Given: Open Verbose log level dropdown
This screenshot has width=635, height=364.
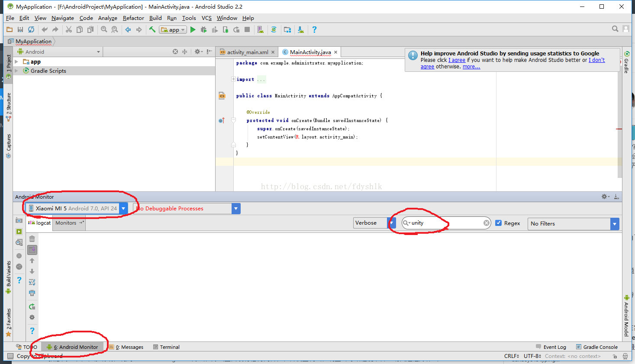Looking at the screenshot, I should (374, 223).
